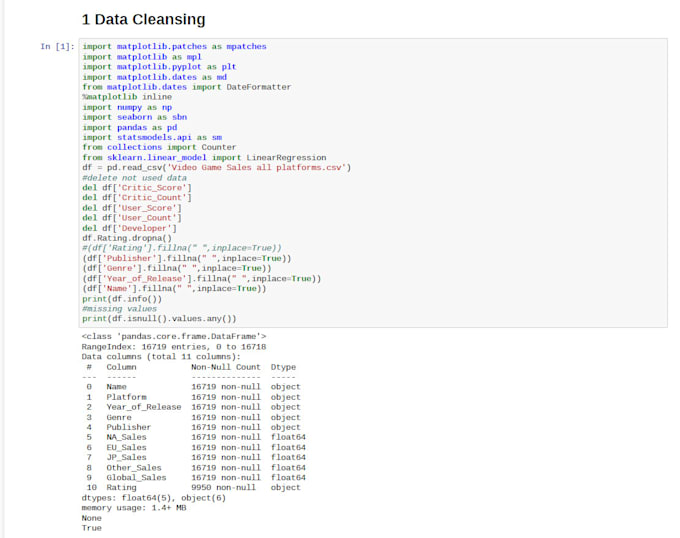Click the 'Other_Sales' row in output table
Screen dimensions: 680x538
tap(196, 468)
